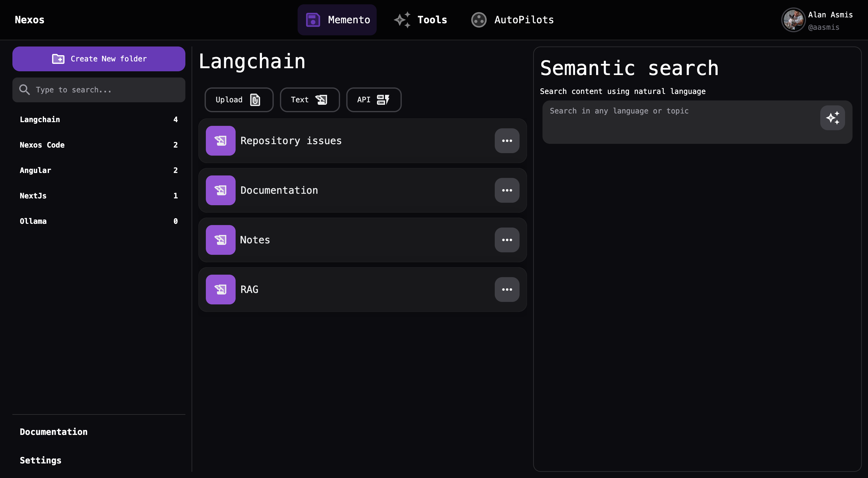
Task: Switch to the AutoPilots tab
Action: tap(524, 20)
